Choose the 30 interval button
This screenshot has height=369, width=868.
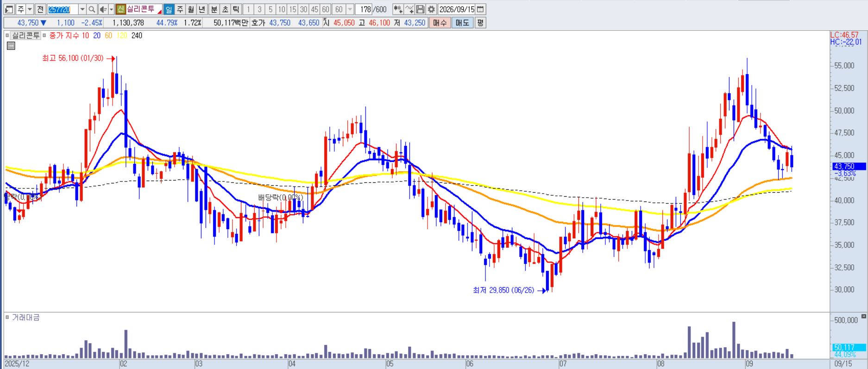pyautogui.click(x=304, y=9)
